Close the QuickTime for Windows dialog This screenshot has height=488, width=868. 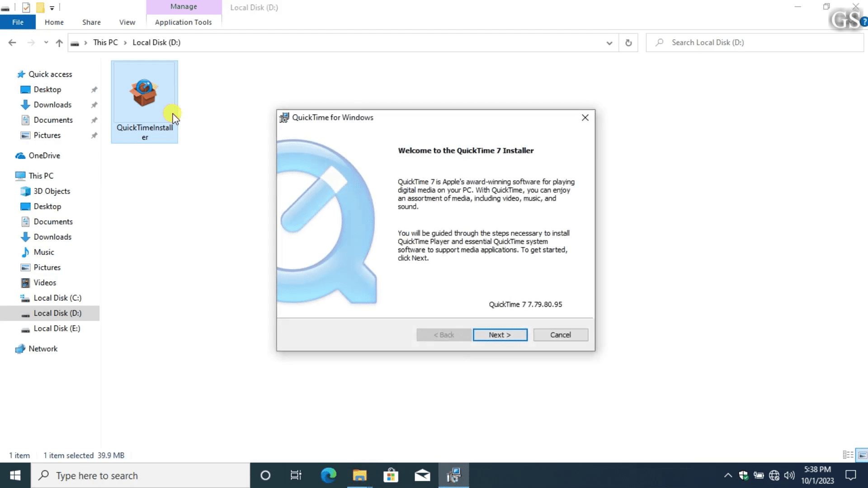click(585, 117)
